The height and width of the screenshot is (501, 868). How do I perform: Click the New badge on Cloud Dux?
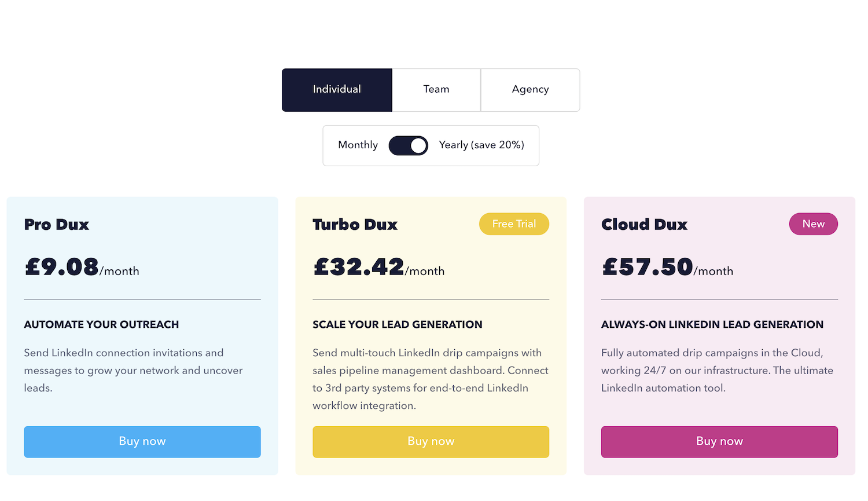tap(813, 224)
